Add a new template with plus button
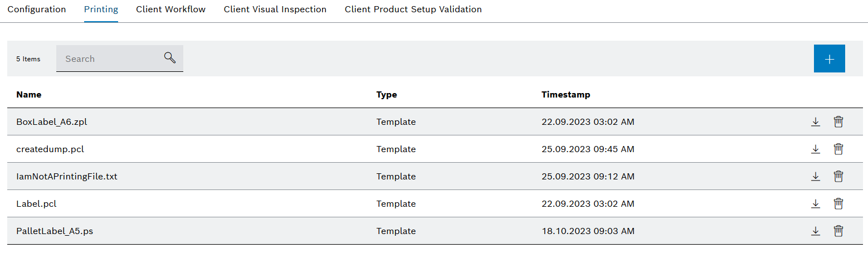 829,59
